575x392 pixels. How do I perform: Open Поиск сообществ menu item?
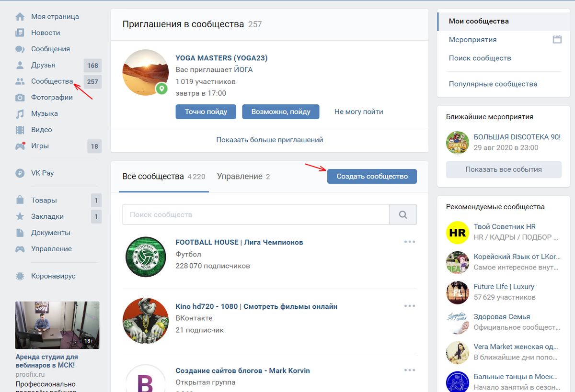(480, 58)
